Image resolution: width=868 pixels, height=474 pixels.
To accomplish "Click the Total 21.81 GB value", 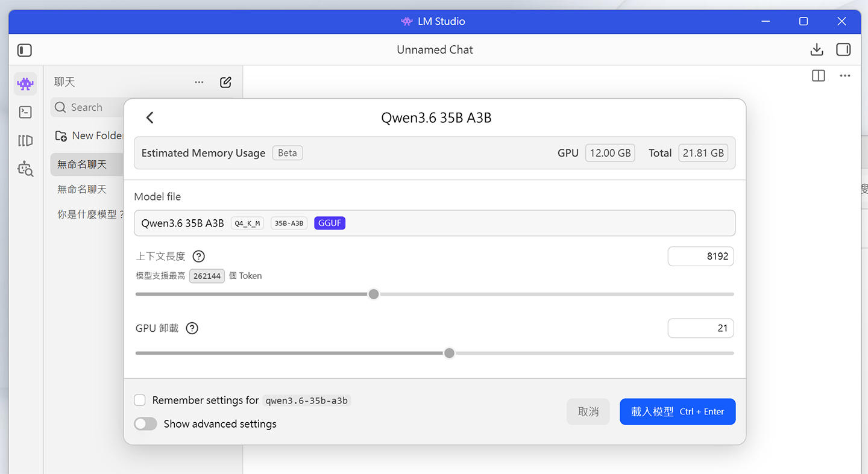I will coord(703,153).
